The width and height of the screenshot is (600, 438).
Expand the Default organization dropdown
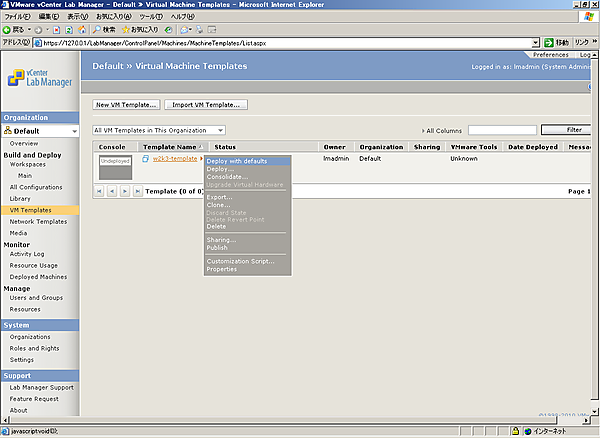[74, 131]
